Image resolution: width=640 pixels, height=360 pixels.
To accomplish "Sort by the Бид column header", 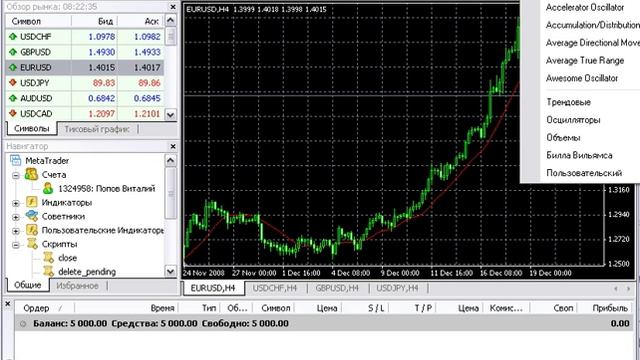I will 95,21.
